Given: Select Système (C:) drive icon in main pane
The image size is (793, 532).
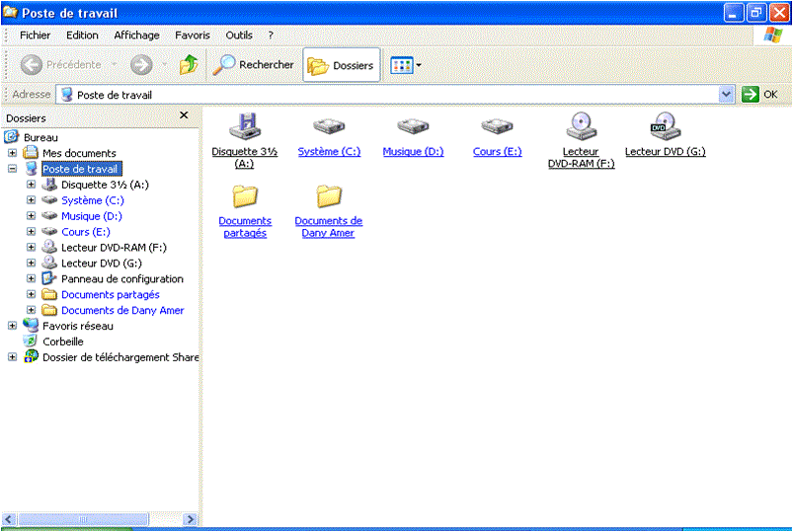Looking at the screenshot, I should click(x=329, y=126).
